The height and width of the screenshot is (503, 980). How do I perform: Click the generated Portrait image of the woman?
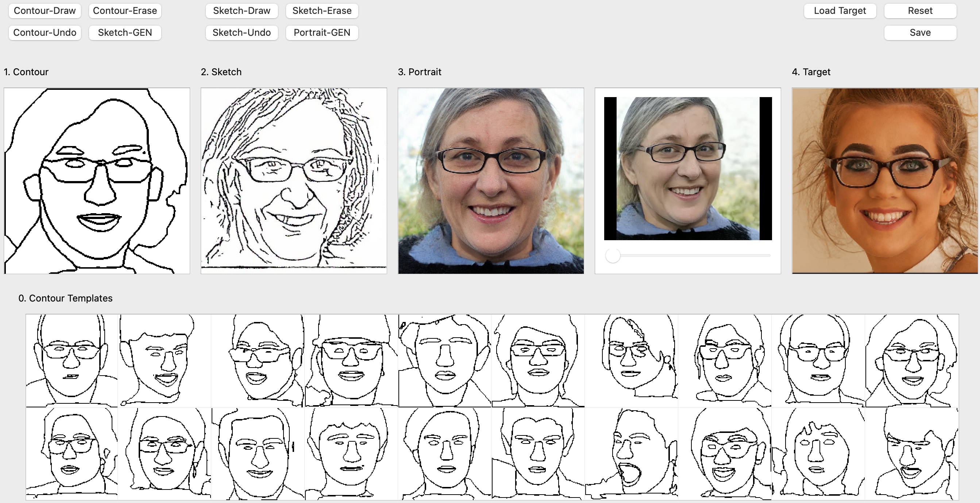(491, 181)
